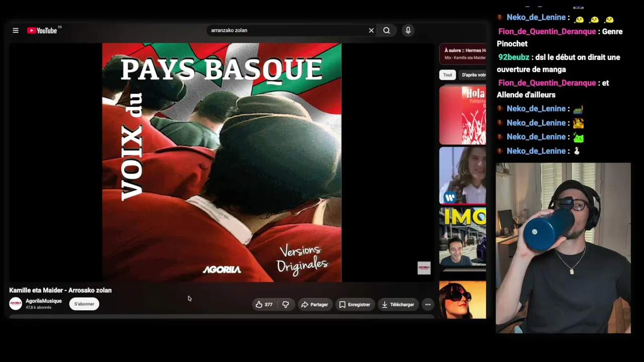
Task: Open the 'À suivre' Hermes mix panel
Action: pos(463,54)
